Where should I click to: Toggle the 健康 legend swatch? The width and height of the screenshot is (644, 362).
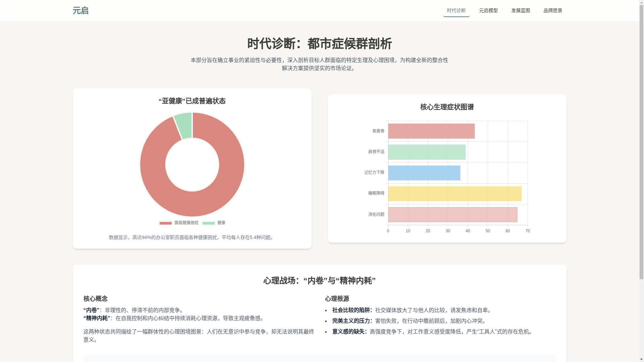coord(209,223)
